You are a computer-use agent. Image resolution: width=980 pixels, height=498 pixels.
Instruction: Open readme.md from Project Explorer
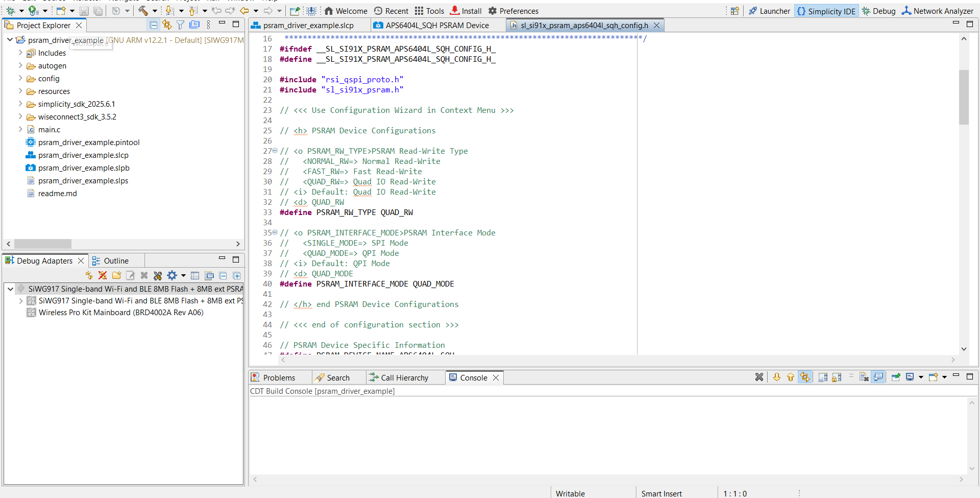pos(57,193)
